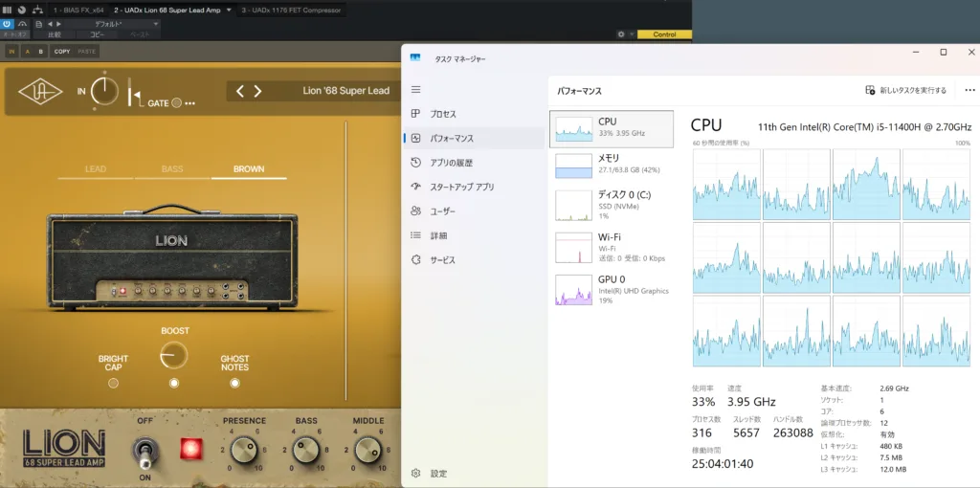Open the preset file document icon
Viewport: 980px width, 488px height.
click(x=39, y=24)
